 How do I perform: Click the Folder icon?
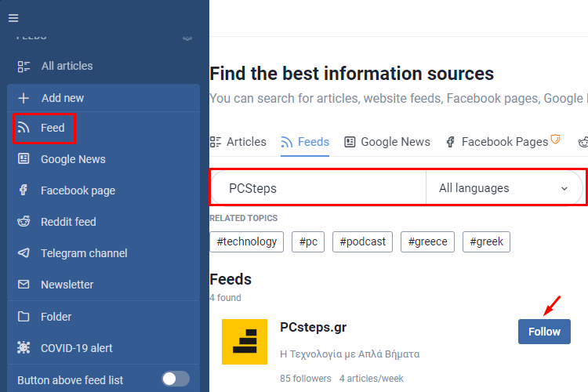(x=24, y=317)
